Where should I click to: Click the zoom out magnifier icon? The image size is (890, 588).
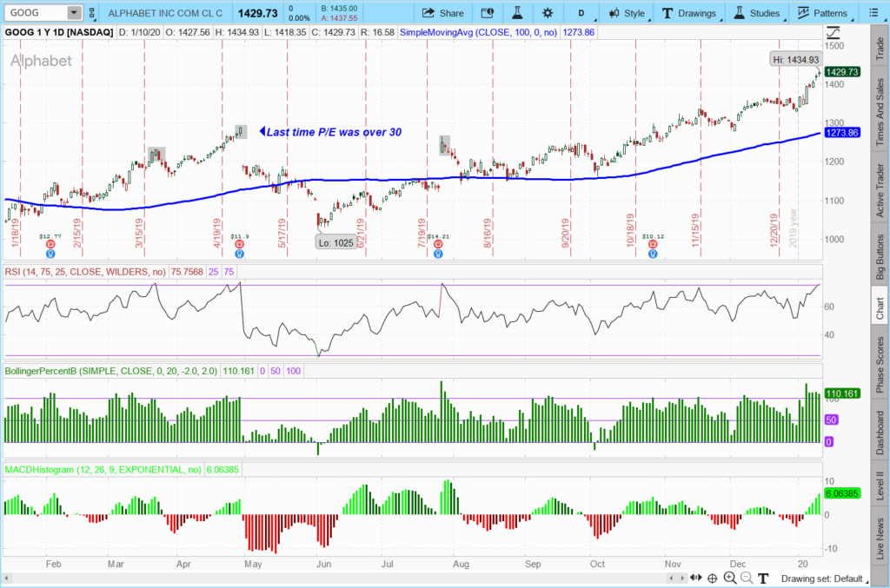point(747,578)
